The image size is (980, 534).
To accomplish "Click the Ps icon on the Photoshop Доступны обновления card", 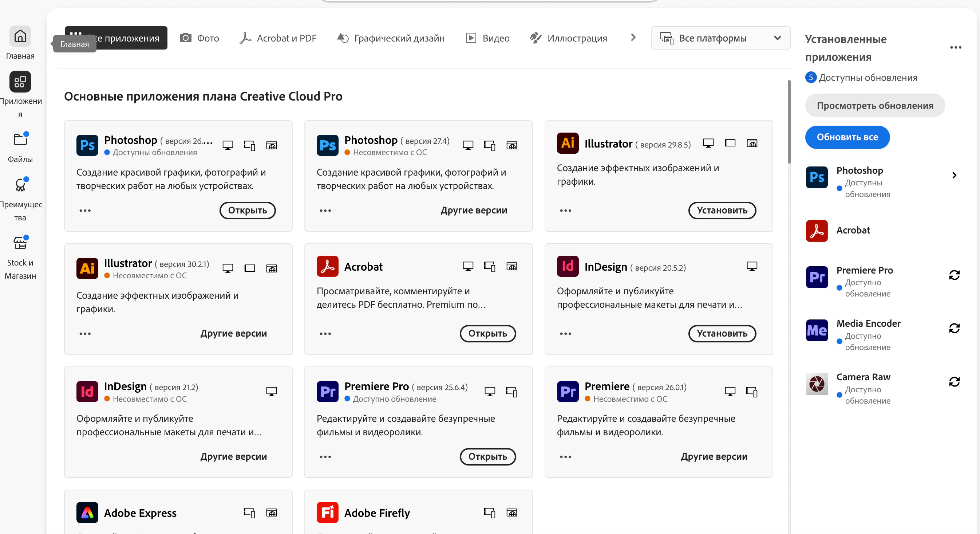I will click(x=87, y=145).
